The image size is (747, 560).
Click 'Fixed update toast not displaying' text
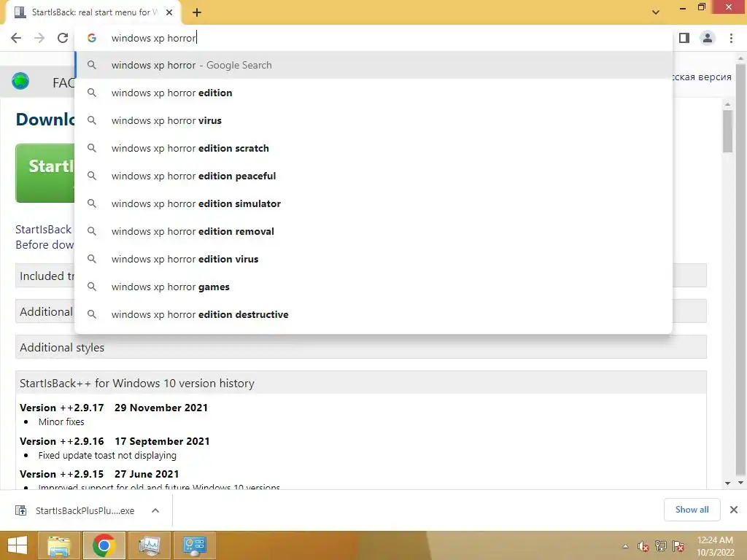107,455
